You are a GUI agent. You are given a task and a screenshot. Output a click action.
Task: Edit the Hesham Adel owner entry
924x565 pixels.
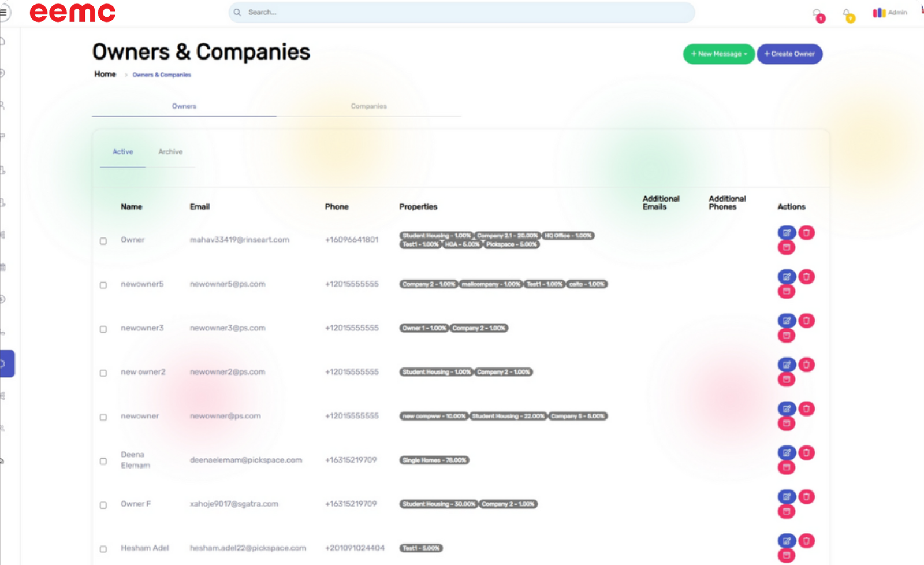pyautogui.click(x=786, y=541)
